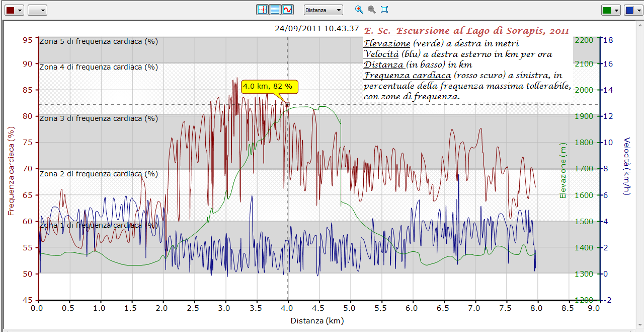Click the Escursione al Lago di Sorapìs title
Viewport: 644px width, 332px height.
tap(466, 31)
